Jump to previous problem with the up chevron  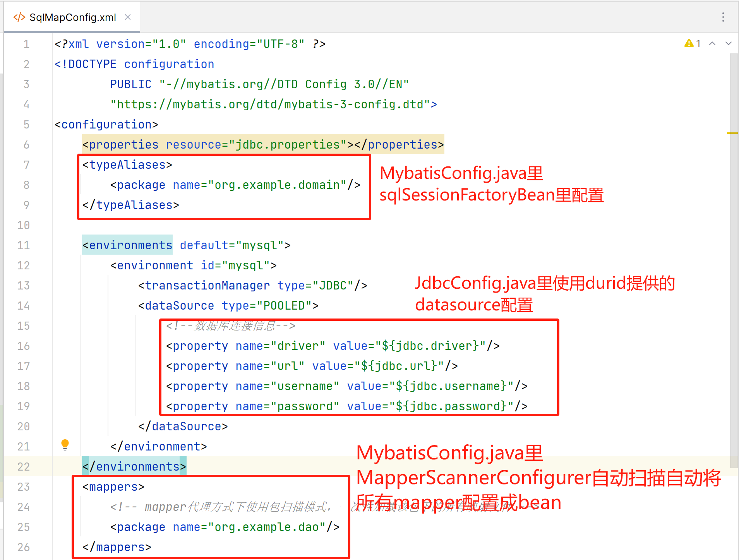pyautogui.click(x=712, y=43)
